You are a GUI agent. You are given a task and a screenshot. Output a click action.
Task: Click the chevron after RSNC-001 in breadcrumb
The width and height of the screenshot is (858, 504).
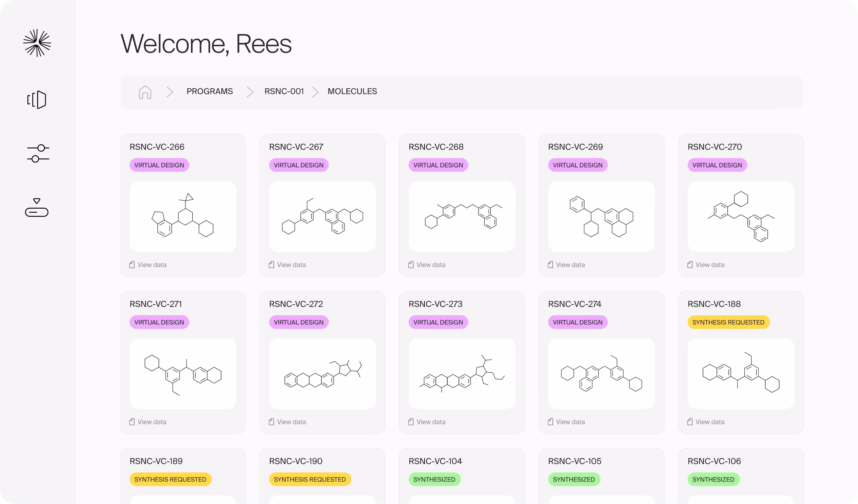(315, 92)
